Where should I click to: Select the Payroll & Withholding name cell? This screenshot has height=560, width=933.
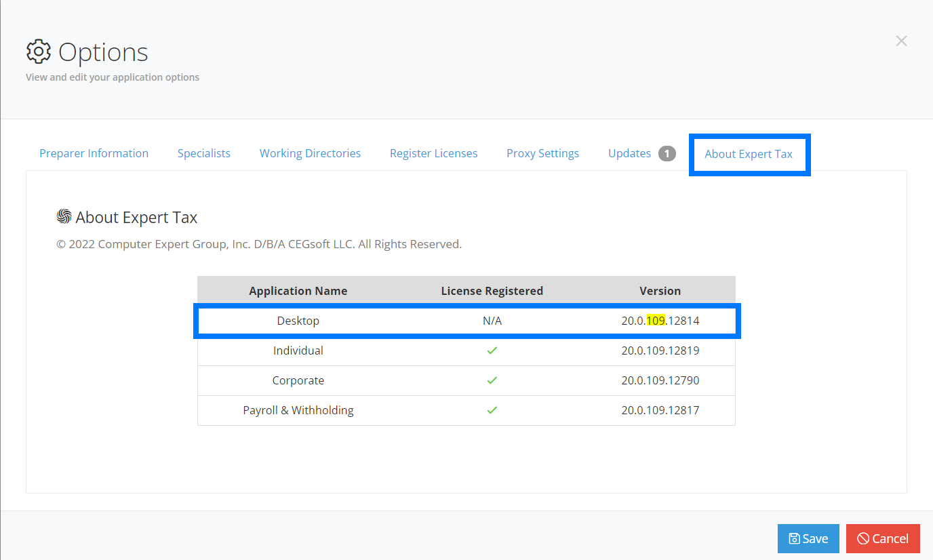click(x=298, y=410)
